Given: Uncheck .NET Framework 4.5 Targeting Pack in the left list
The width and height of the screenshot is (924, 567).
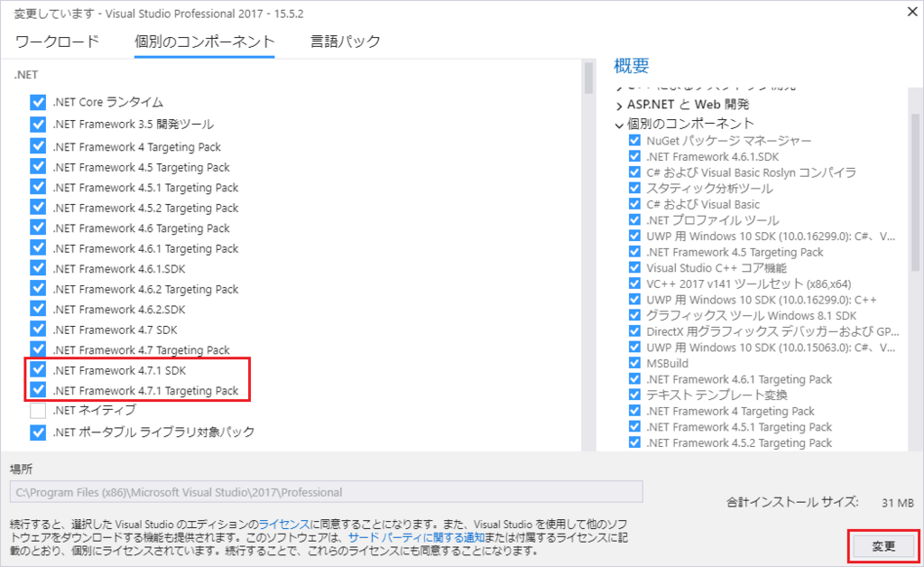Looking at the screenshot, I should click(38, 167).
